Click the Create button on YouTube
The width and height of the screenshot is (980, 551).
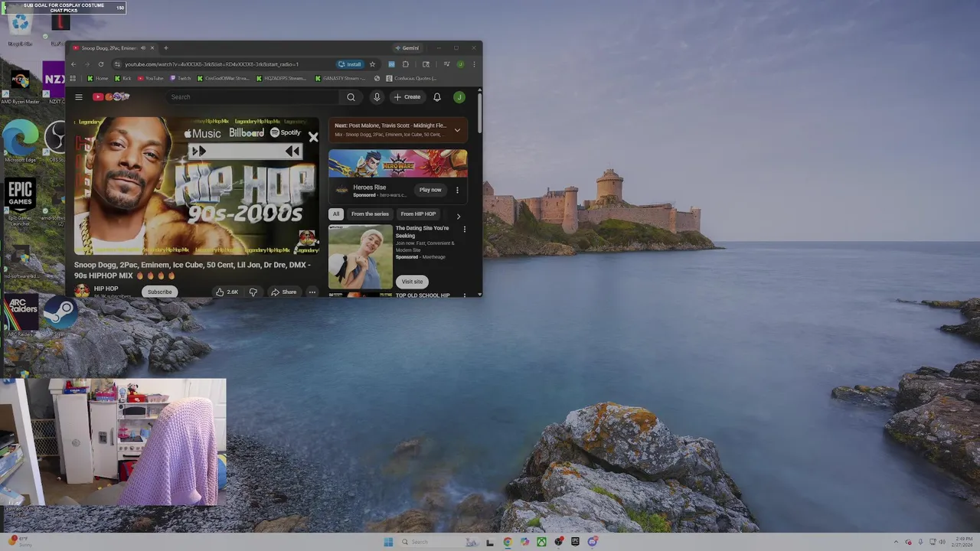[407, 97]
